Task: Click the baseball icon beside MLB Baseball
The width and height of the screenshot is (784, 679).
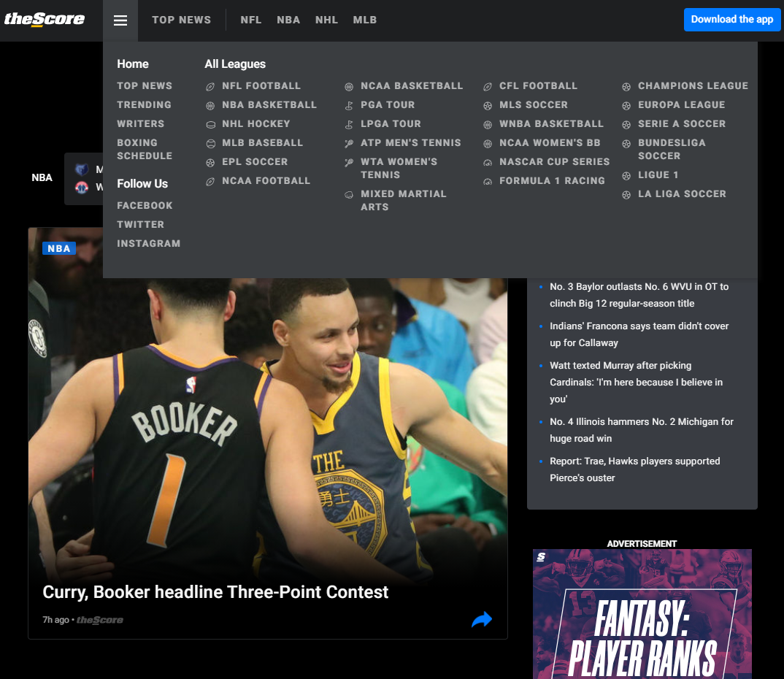Action: click(210, 144)
